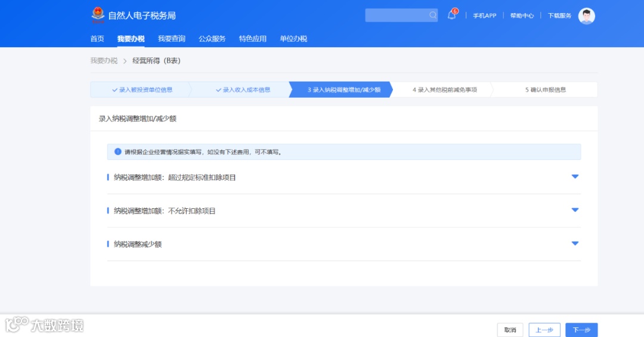Select 我要查询 tab

point(172,39)
